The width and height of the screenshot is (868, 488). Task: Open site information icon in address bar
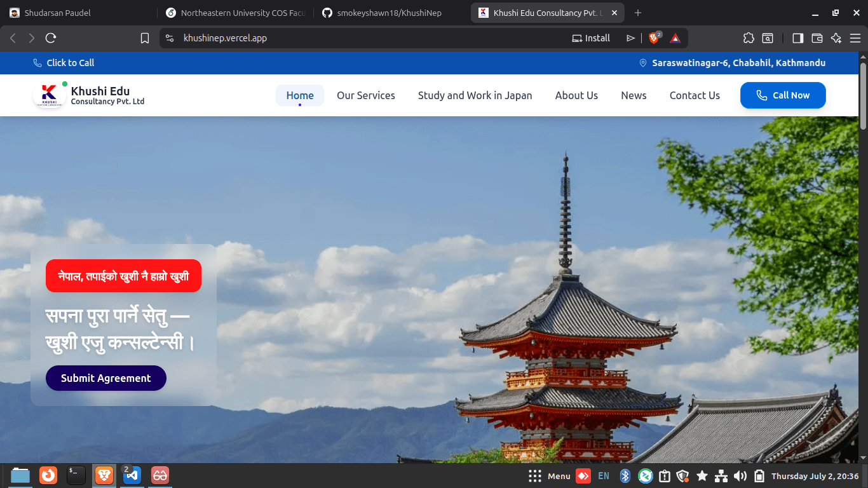(x=170, y=38)
